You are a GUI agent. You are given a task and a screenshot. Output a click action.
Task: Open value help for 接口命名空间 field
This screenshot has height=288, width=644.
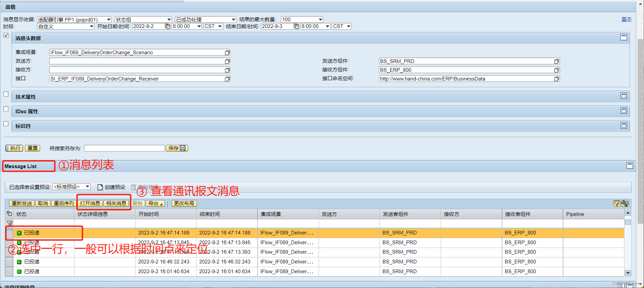click(556, 79)
